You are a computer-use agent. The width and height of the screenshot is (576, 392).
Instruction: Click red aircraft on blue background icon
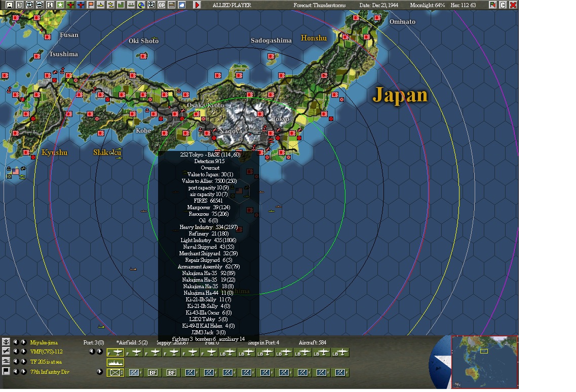pyautogui.click(x=81, y=5)
